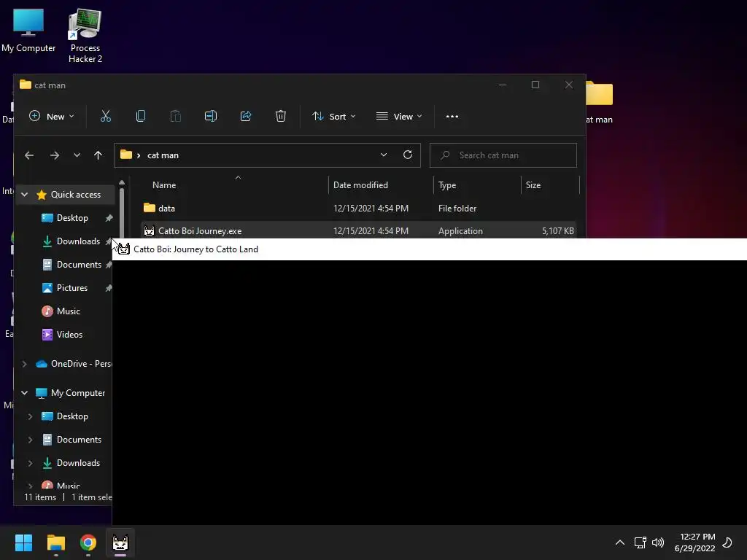Click the Paste clipboard icon
The image size is (747, 560).
175,116
